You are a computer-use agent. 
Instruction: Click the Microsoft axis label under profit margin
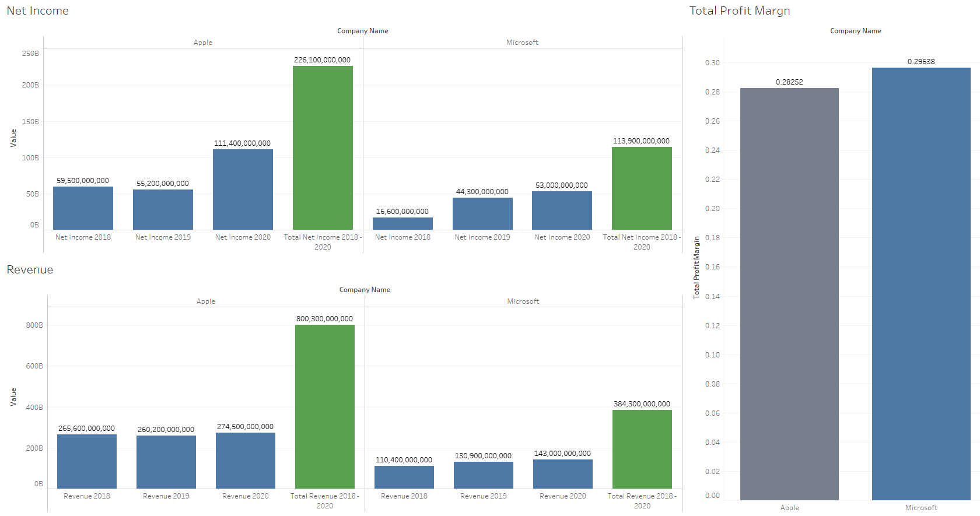921,508
